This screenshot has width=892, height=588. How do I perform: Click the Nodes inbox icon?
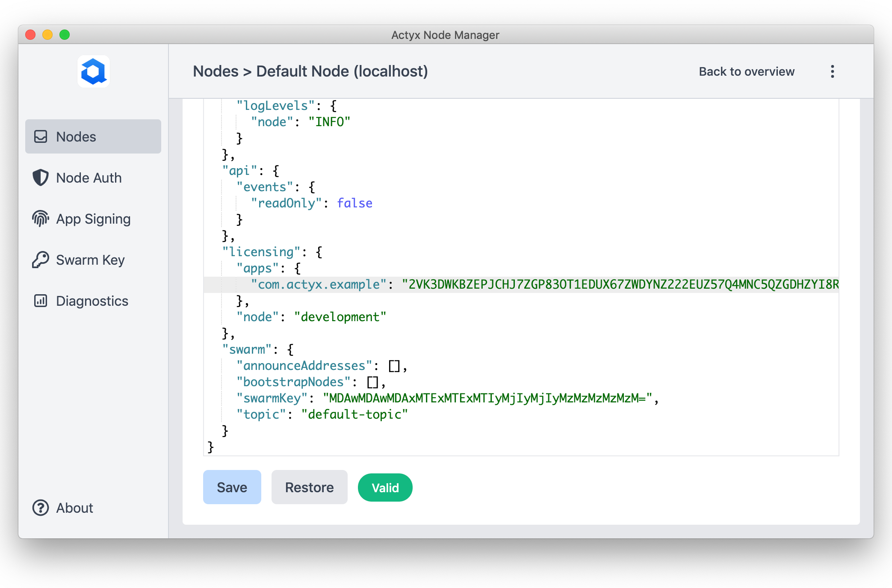41,136
